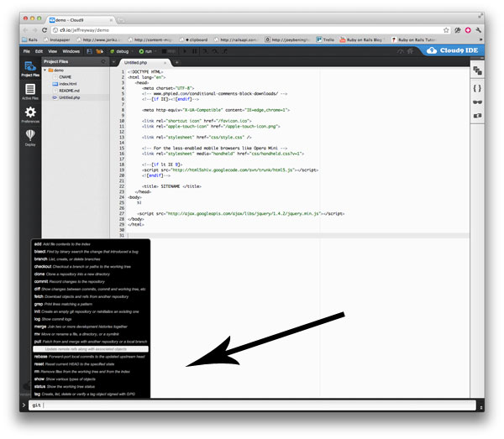Add a new editor tab with plus
Screen dimensions: 504x439
point(176,63)
